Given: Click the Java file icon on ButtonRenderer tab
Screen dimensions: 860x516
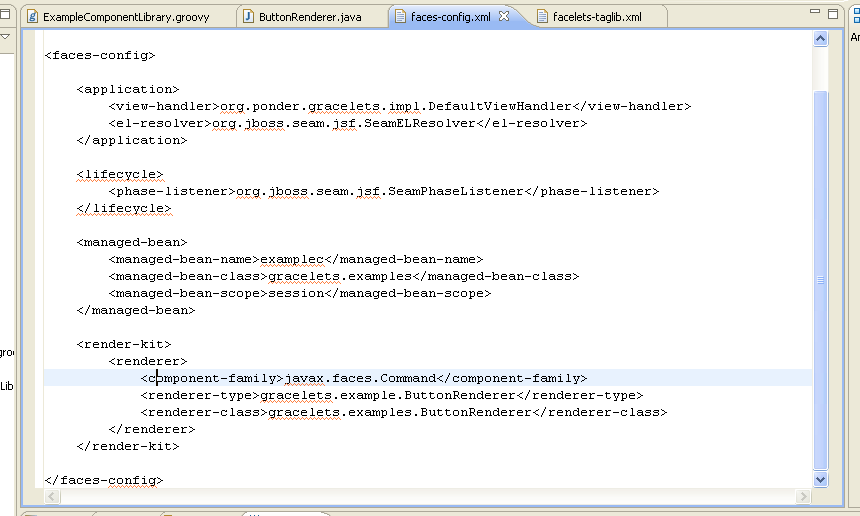Looking at the screenshot, I should click(x=248, y=17).
